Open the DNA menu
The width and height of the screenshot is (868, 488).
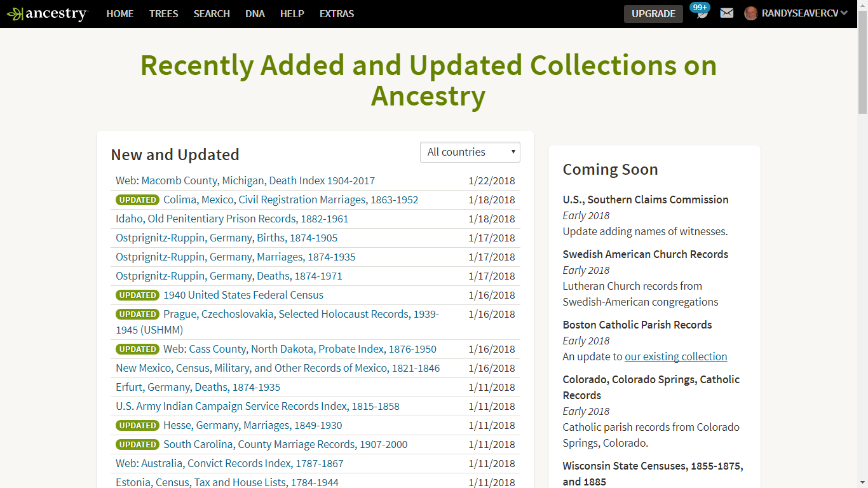[255, 13]
